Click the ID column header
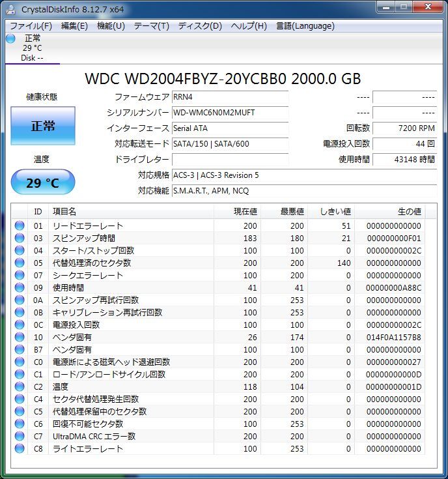This screenshot has height=479, width=448. (38, 211)
